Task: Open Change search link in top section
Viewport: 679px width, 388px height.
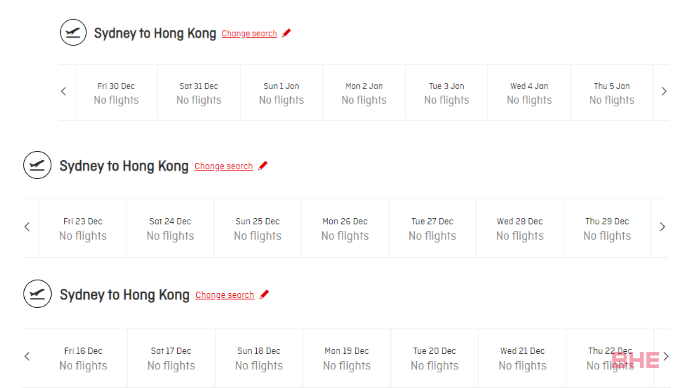Action: point(249,33)
